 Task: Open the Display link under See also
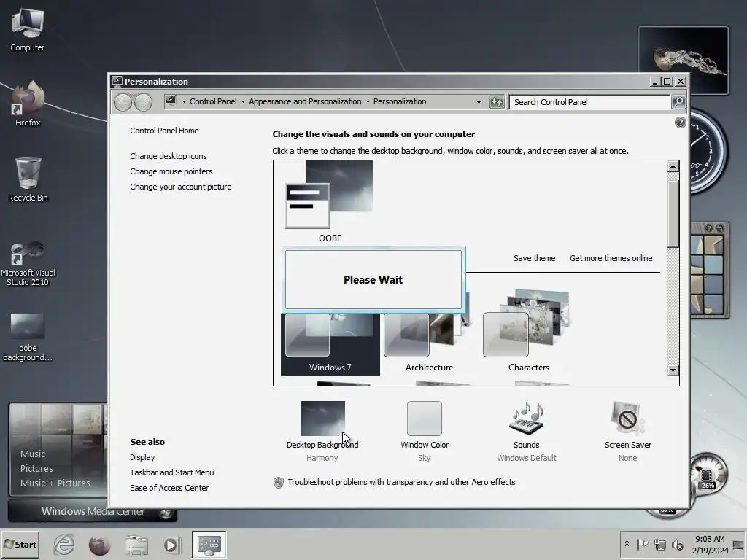142,457
